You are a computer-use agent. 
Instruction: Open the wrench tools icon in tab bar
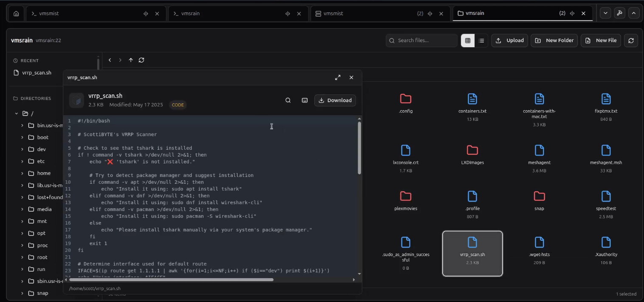tap(619, 13)
